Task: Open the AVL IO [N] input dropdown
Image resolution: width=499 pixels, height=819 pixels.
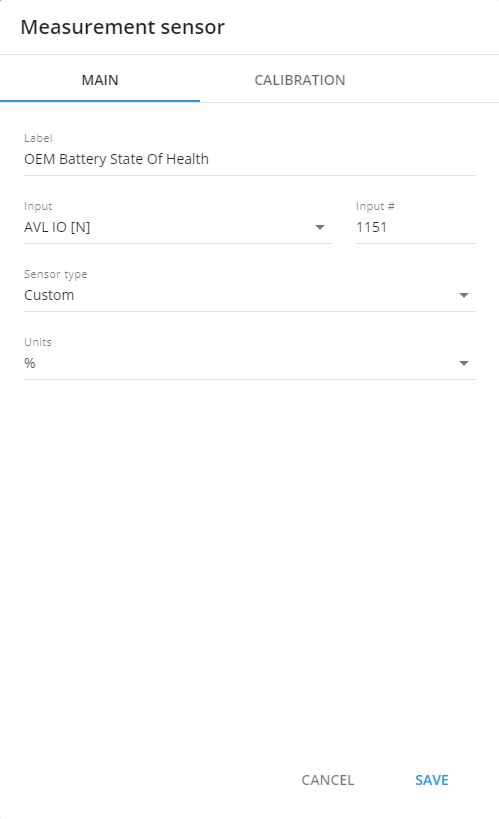Action: click(178, 227)
